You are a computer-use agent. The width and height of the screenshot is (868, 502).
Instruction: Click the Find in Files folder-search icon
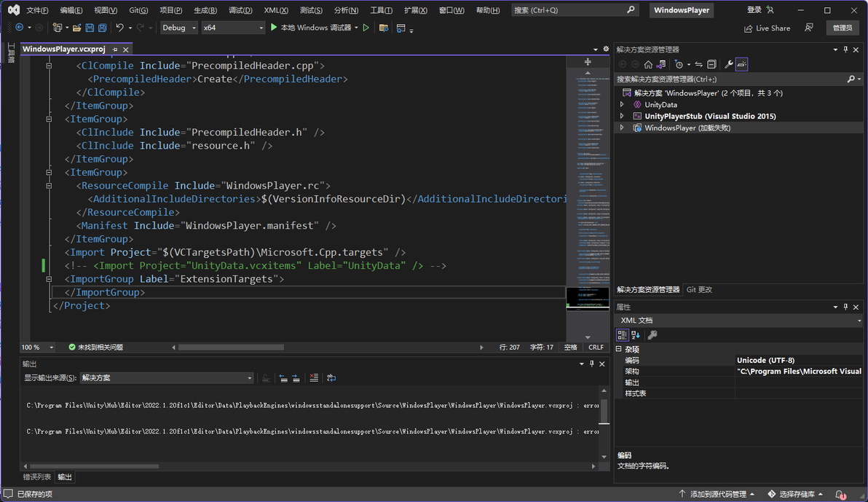click(384, 28)
